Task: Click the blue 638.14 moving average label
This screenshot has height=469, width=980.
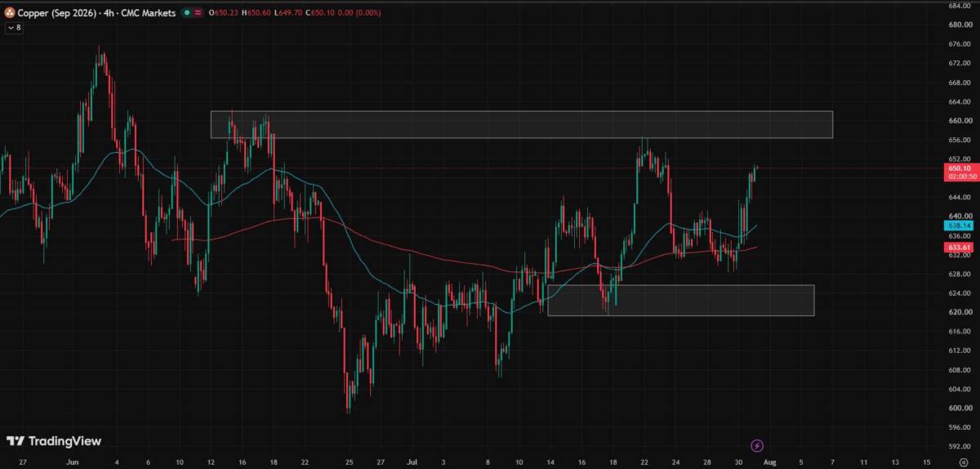Action: (x=959, y=226)
